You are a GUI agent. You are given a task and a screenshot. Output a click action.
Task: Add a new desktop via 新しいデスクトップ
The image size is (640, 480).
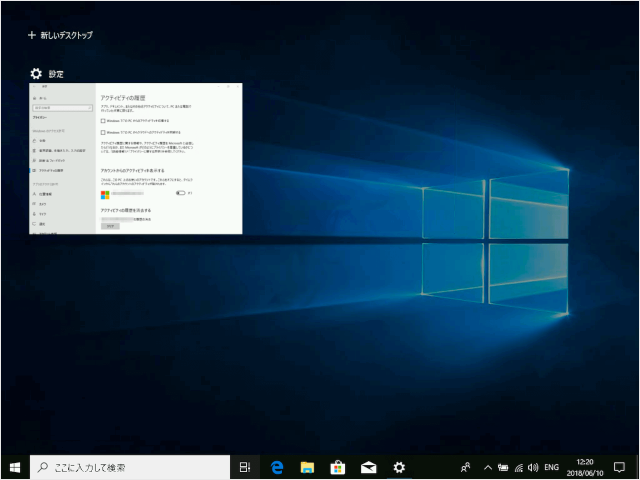pos(60,35)
